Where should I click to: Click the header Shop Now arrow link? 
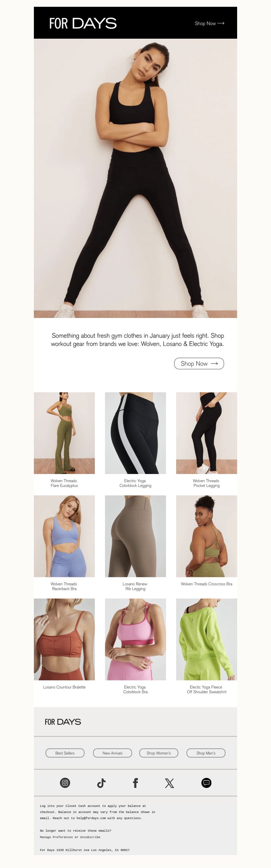pyautogui.click(x=209, y=23)
